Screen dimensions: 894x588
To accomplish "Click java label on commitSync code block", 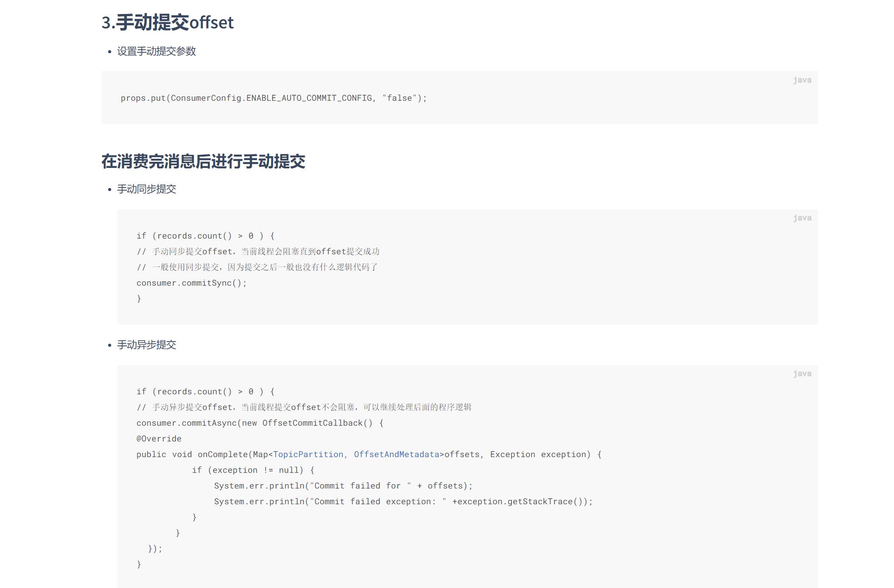I will point(802,218).
